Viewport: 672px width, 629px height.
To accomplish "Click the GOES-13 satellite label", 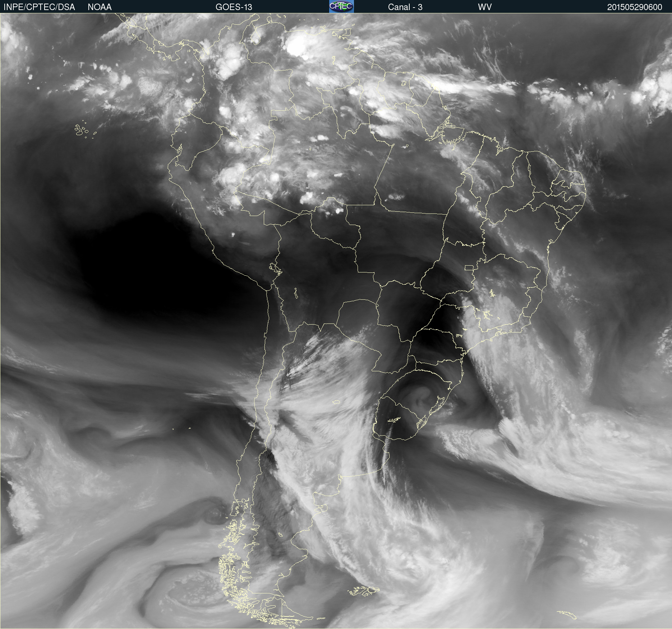I will (x=234, y=7).
